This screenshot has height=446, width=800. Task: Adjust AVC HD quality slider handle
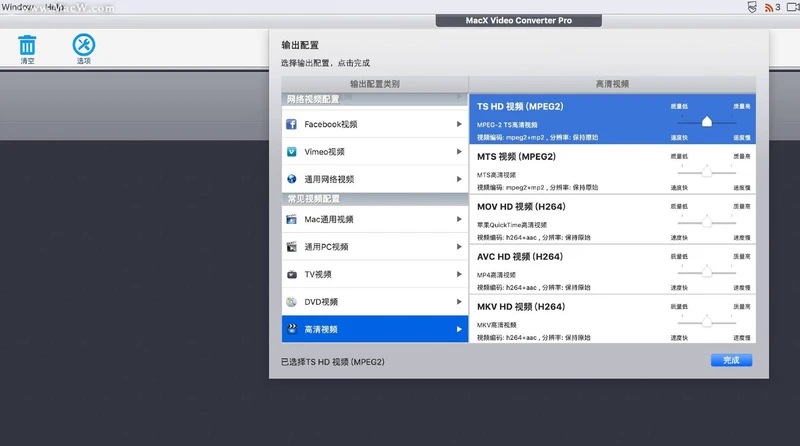click(707, 271)
